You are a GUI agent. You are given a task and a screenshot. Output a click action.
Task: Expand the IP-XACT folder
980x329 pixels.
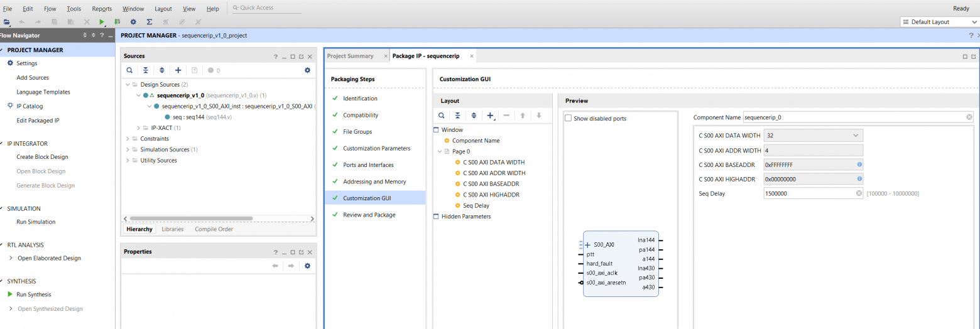tap(138, 127)
